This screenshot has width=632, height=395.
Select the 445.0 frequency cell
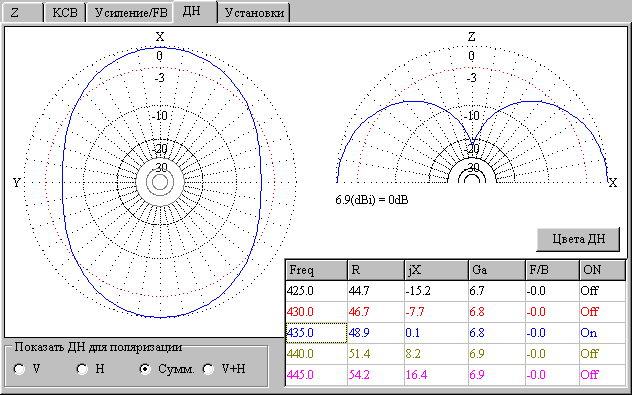(316, 375)
